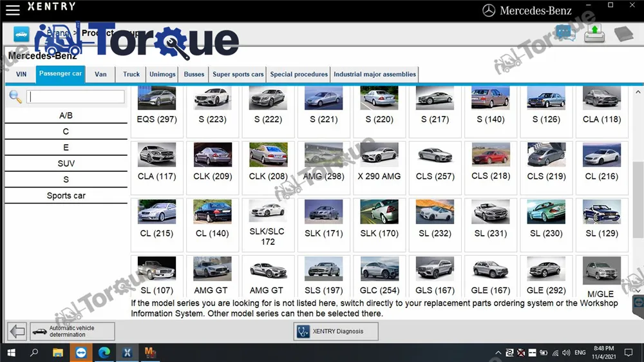Select SLK (170) model
Screen dimensions: 644x362
pyautogui.click(x=379, y=224)
